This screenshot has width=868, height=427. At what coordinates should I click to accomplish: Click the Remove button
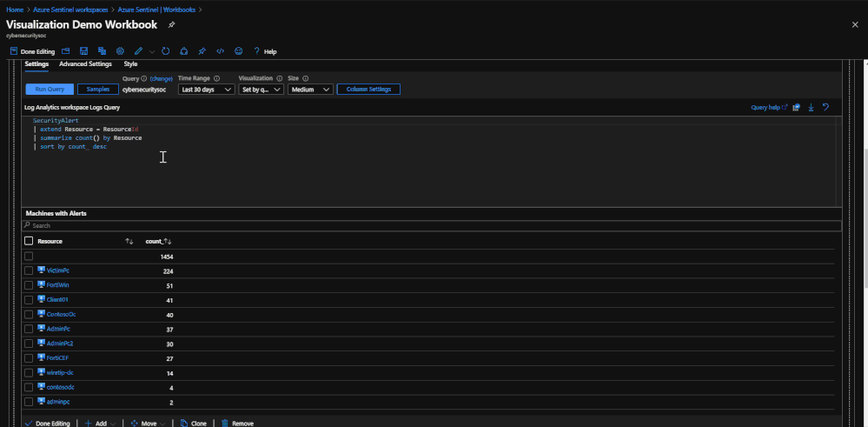[x=237, y=424]
